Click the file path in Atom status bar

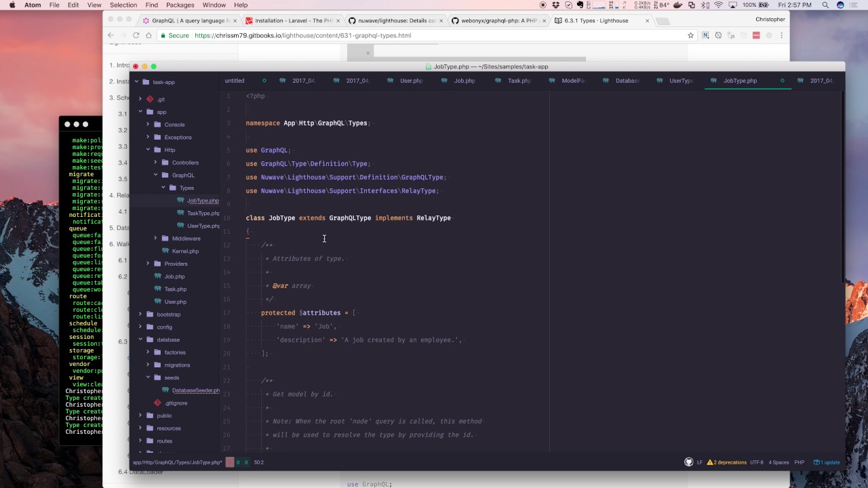click(x=177, y=462)
